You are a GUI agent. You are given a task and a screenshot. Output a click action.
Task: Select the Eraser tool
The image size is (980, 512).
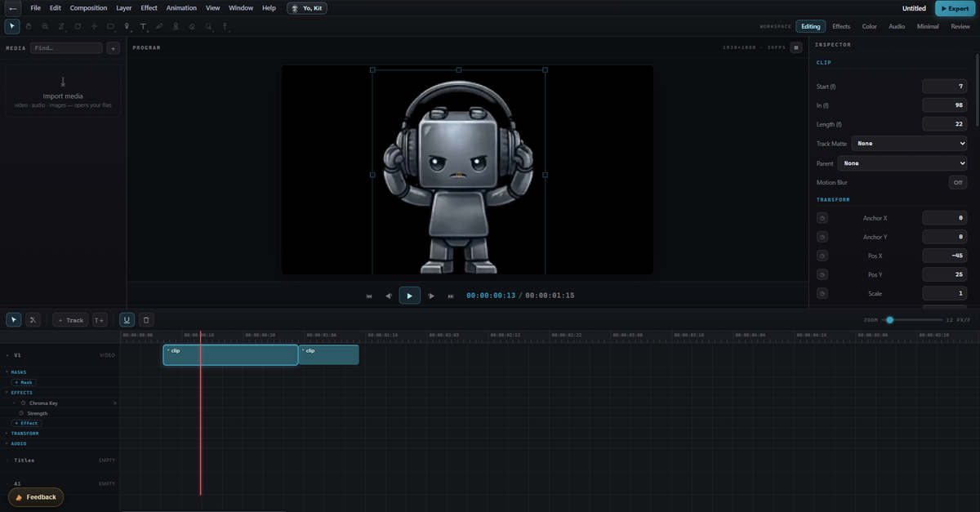coord(192,26)
